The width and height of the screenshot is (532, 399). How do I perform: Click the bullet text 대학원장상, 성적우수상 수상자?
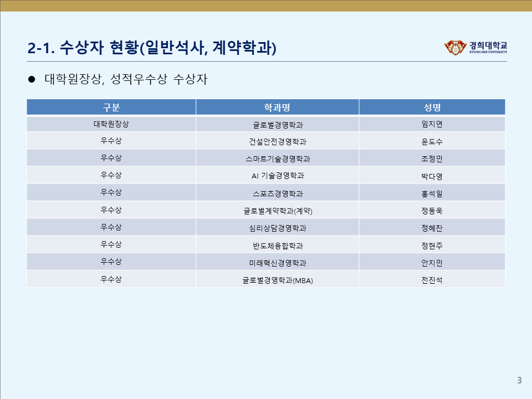pyautogui.click(x=125, y=79)
